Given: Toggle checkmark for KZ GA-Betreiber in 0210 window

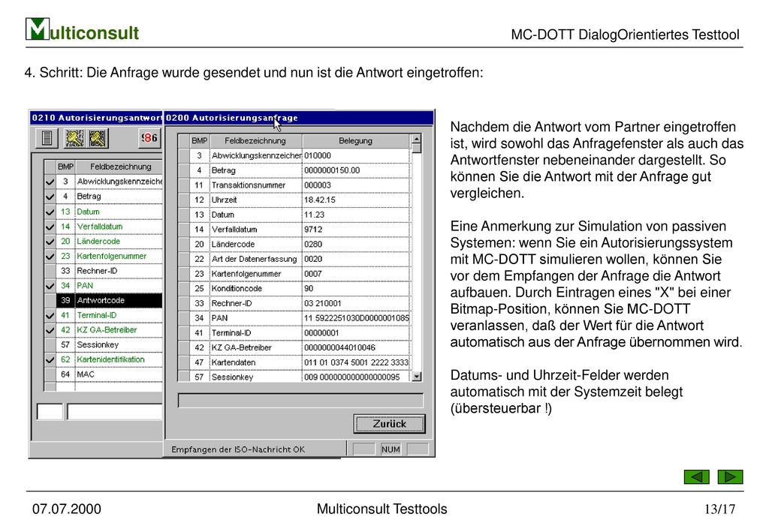Looking at the screenshot, I should (50, 330).
